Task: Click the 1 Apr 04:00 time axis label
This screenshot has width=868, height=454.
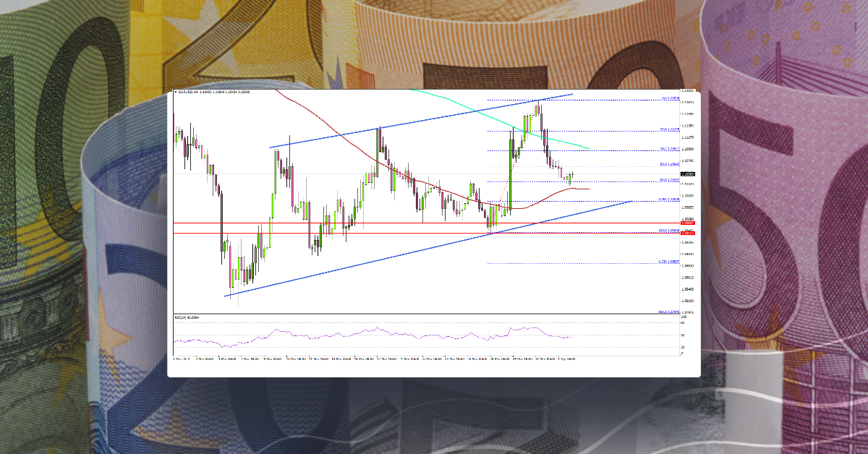Action: coord(565,359)
